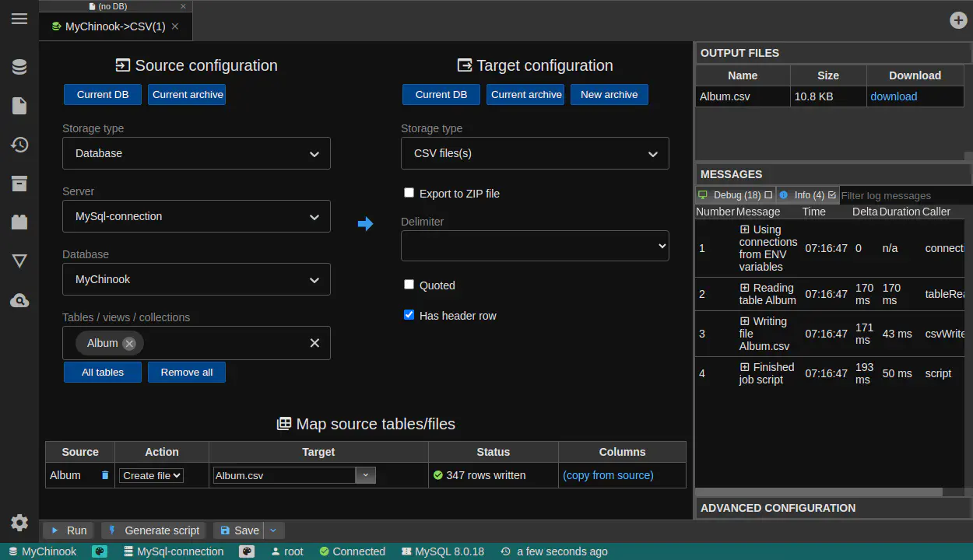Remove the Album table chip
The image size is (973, 560).
click(128, 343)
